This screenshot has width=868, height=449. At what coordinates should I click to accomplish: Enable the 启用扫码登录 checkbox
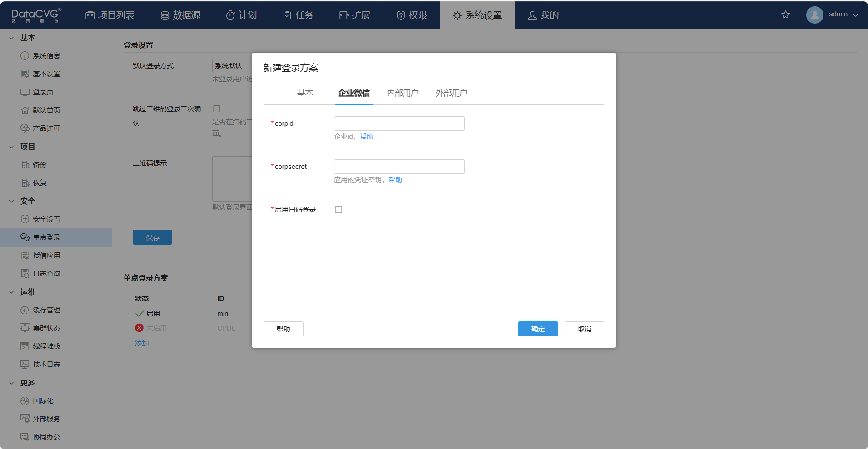pos(339,209)
